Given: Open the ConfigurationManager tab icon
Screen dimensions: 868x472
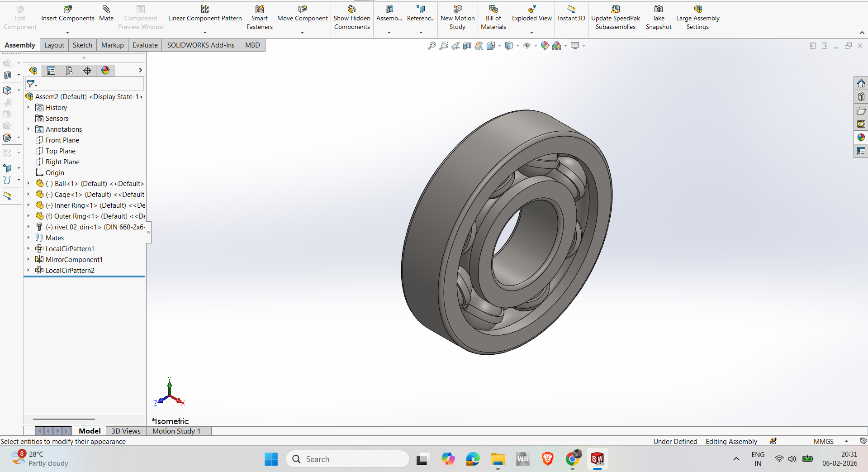Looking at the screenshot, I should 69,71.
